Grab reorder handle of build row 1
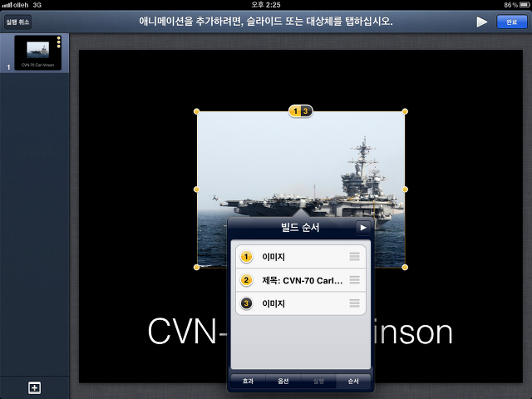 tap(355, 257)
